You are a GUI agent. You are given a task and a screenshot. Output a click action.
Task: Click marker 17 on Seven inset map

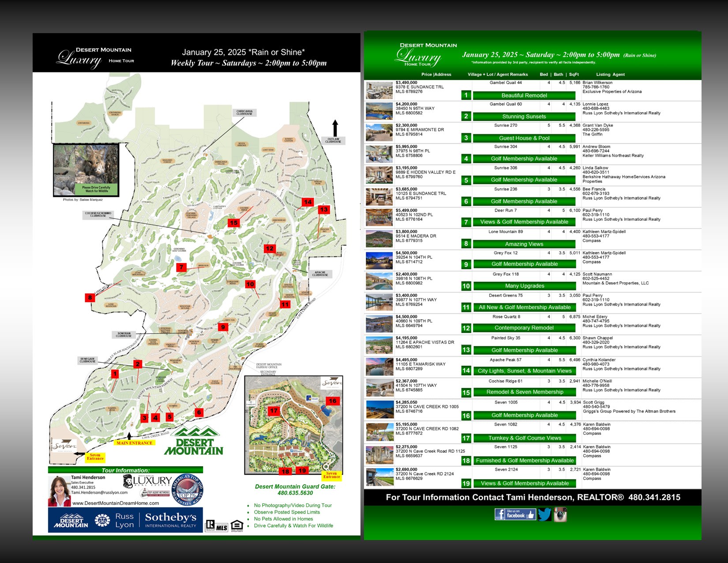click(x=274, y=411)
